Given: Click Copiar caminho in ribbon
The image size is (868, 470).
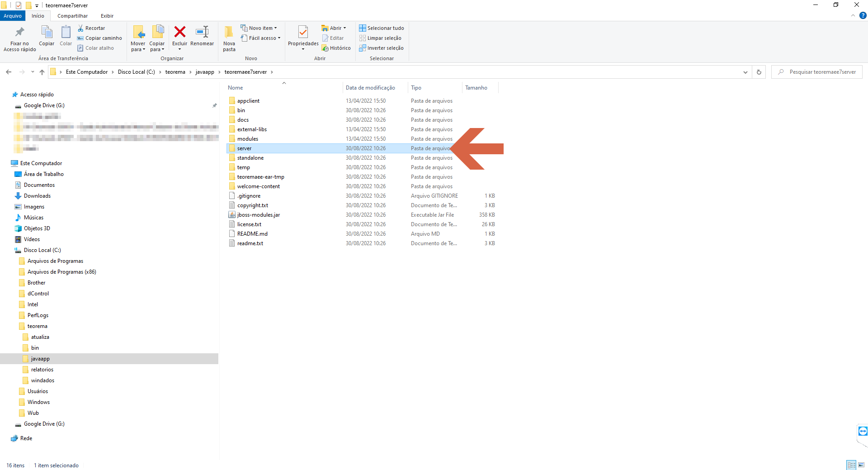Looking at the screenshot, I should [99, 38].
